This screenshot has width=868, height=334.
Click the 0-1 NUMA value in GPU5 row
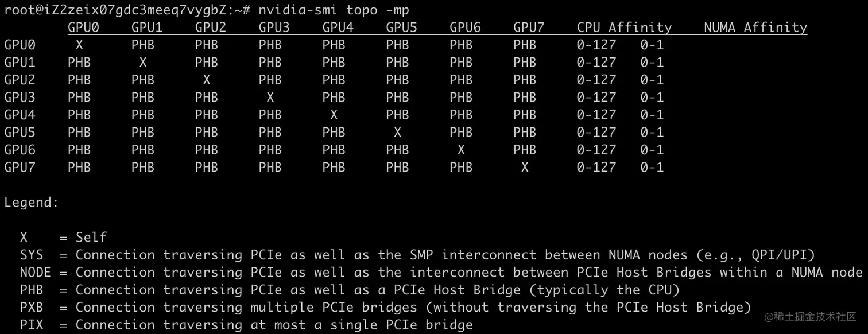(652, 132)
